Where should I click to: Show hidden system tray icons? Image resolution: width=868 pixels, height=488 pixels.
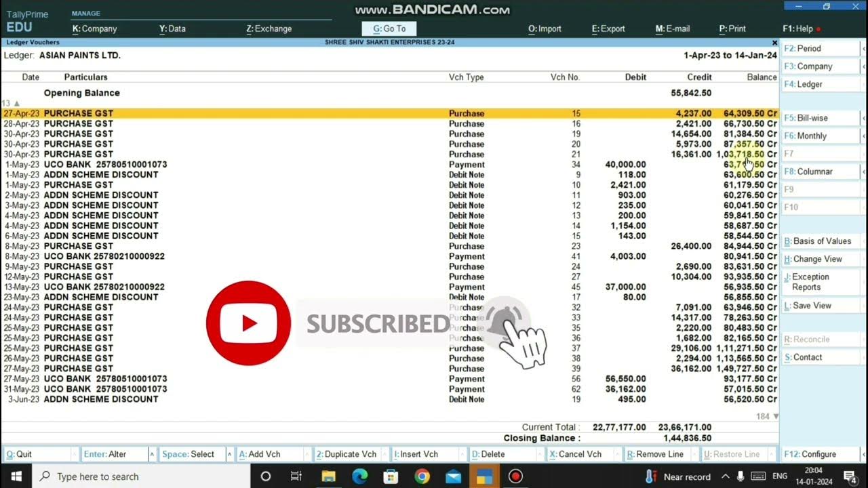point(726,476)
